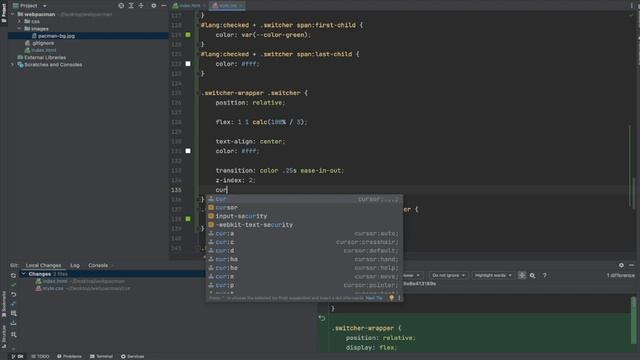Click the refresh icon in Git toolbar
Viewport: 640px width, 360px height.
(13, 276)
